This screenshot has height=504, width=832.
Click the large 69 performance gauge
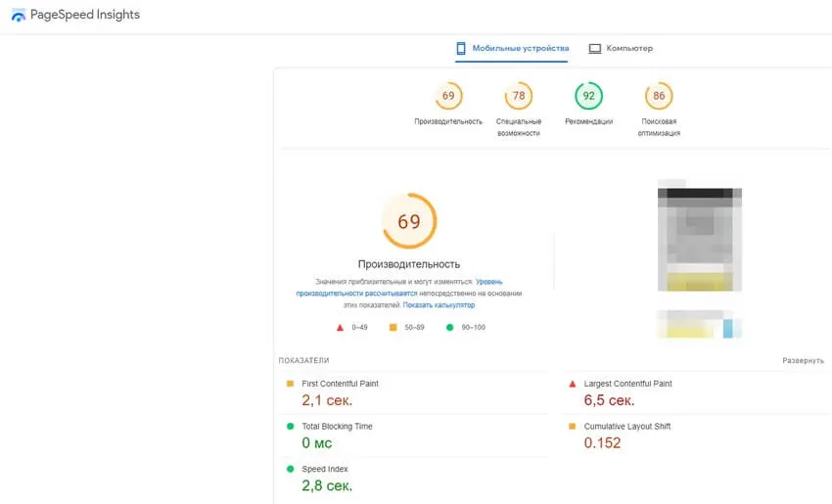click(x=408, y=222)
